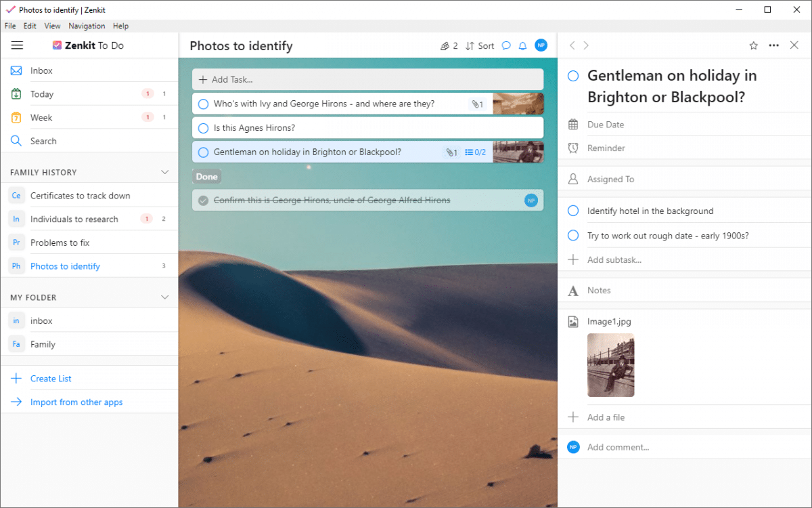Click the Zenkit To Do logo
Image resolution: width=812 pixels, height=508 pixels.
[88, 45]
